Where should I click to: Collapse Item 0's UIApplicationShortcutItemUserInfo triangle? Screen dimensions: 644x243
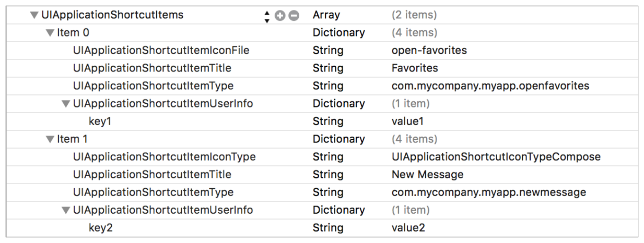tap(66, 104)
